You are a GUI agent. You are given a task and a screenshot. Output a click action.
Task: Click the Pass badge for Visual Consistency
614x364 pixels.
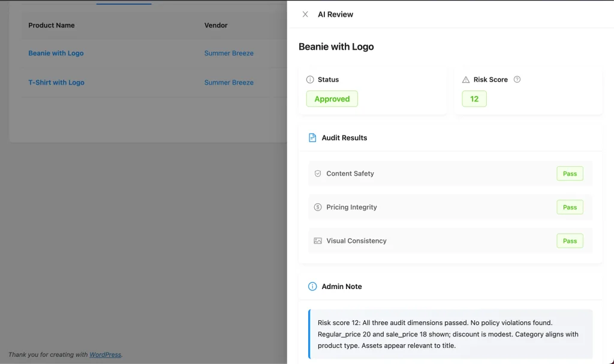pyautogui.click(x=570, y=240)
